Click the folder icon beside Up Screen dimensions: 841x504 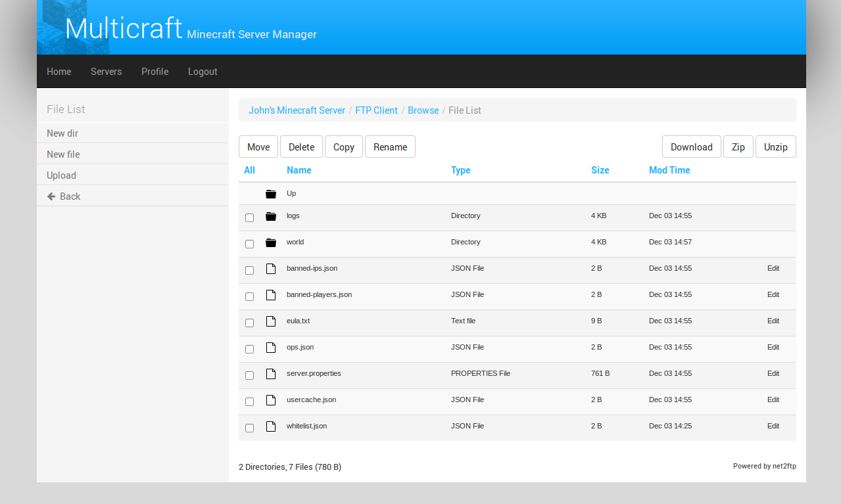click(x=271, y=194)
